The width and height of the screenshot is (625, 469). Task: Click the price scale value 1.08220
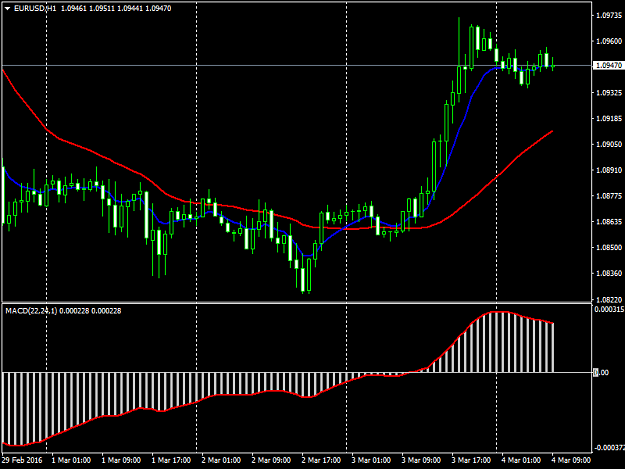coord(609,300)
